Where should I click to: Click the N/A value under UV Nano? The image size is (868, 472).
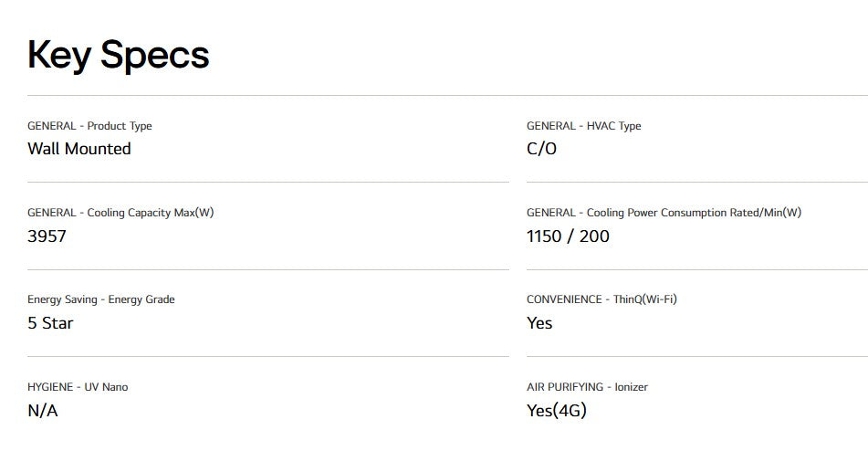(x=43, y=411)
